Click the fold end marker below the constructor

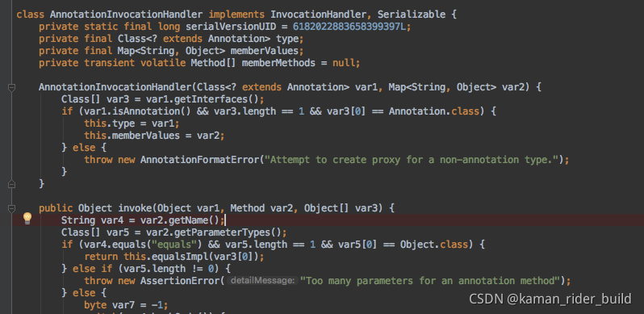point(11,184)
